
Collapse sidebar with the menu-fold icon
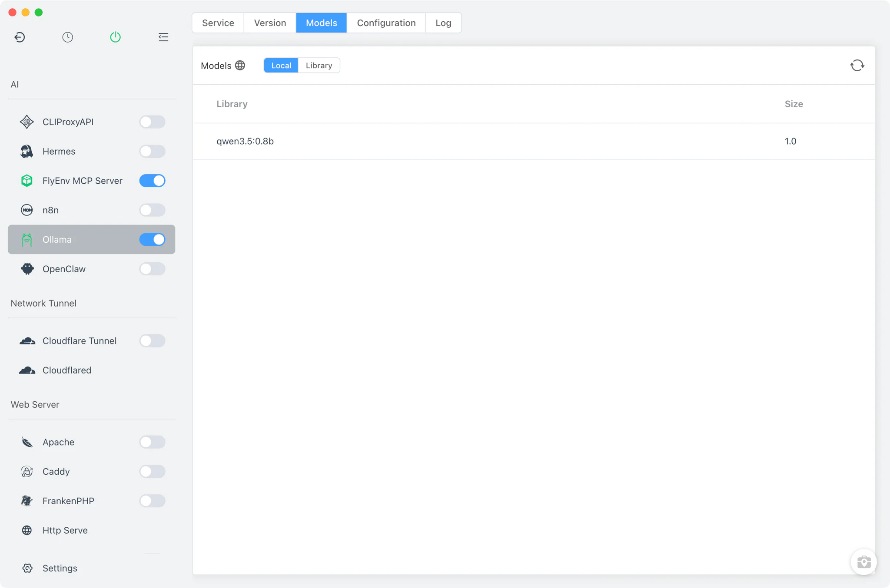click(163, 37)
